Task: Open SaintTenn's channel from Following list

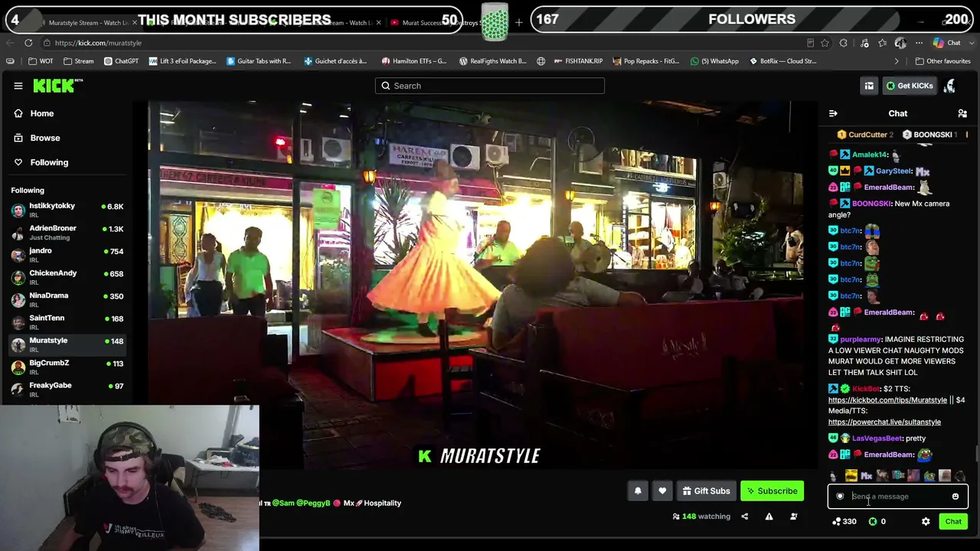Action: [67, 322]
